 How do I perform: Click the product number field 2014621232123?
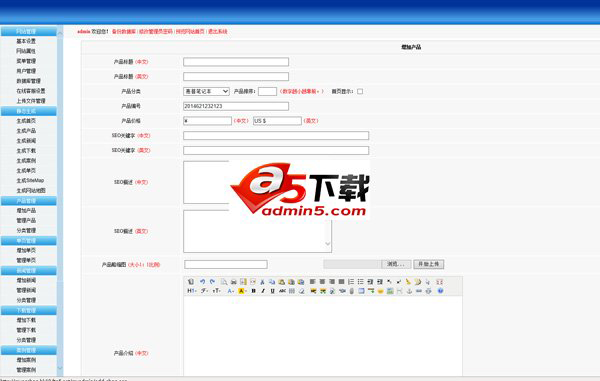click(236, 106)
